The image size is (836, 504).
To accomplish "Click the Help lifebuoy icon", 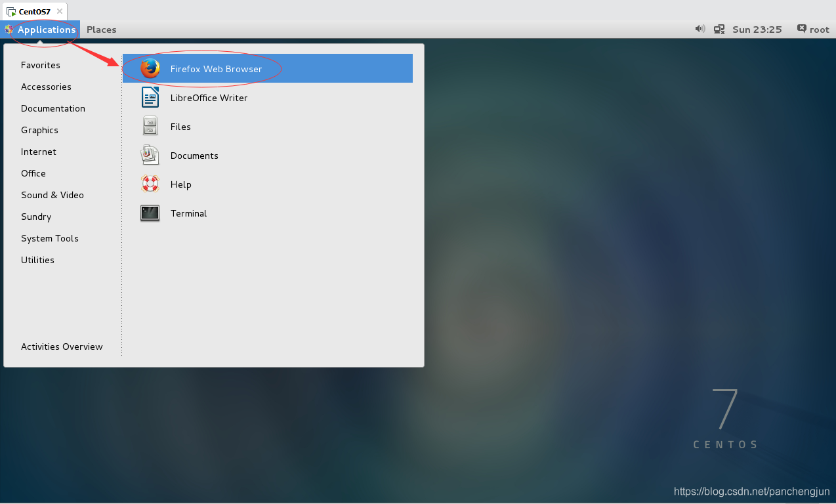I will coord(150,184).
